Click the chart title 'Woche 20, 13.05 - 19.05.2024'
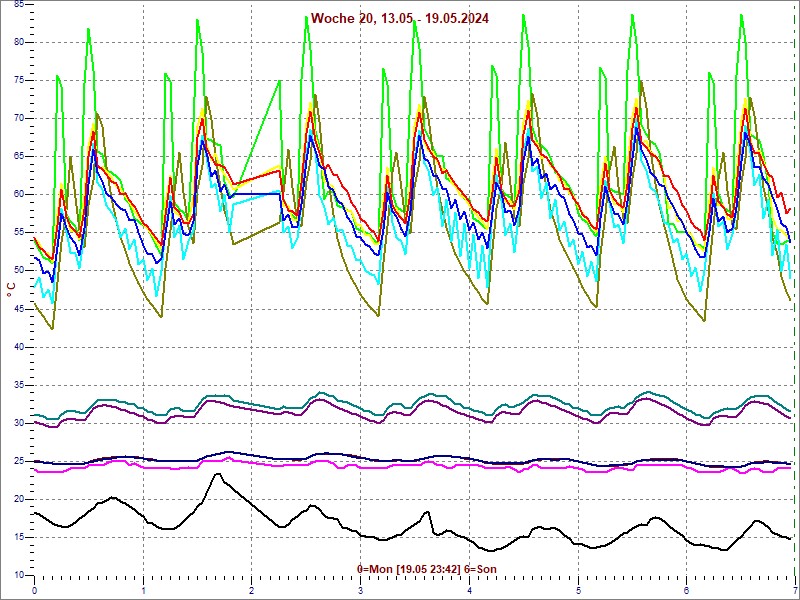800x600 pixels. pos(399,18)
